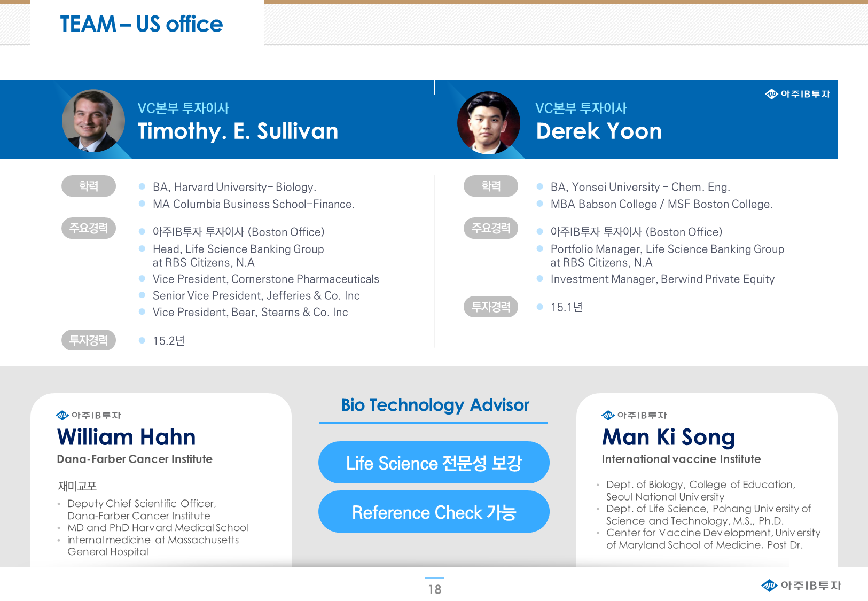Click the '15.1년' investment experience value
This screenshot has width=868, height=601.
(567, 307)
